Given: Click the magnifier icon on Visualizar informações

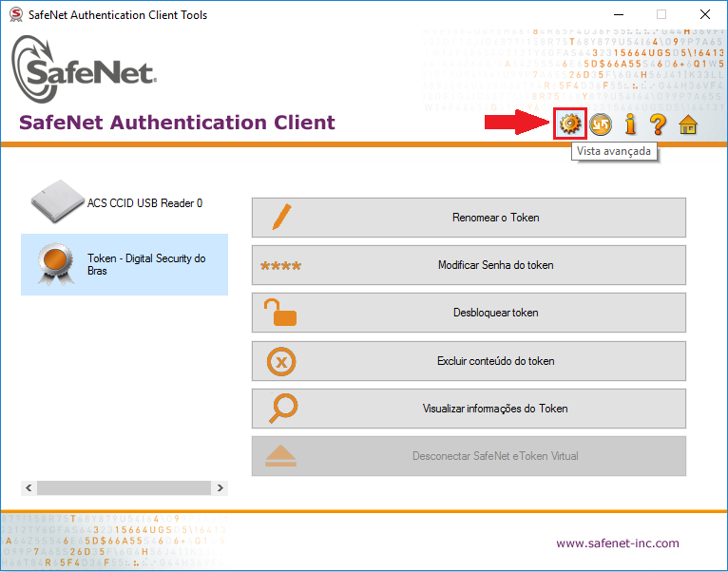Looking at the screenshot, I should click(x=283, y=409).
